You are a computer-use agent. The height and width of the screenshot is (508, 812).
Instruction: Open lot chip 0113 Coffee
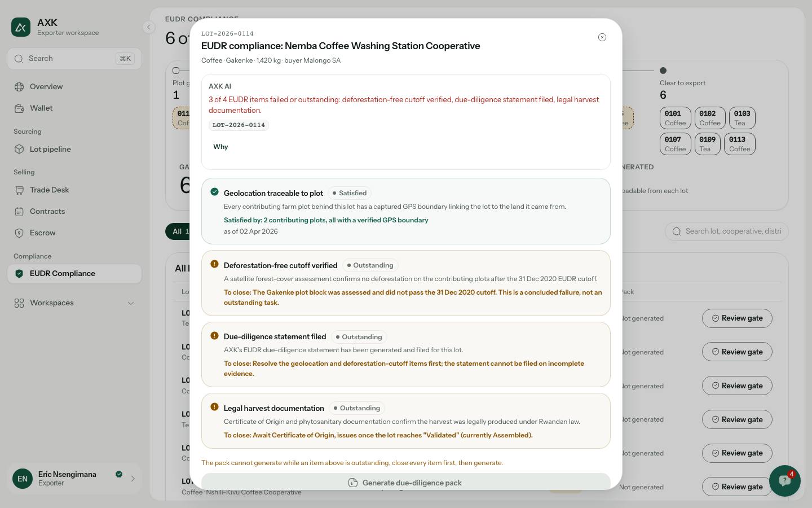[x=739, y=144]
